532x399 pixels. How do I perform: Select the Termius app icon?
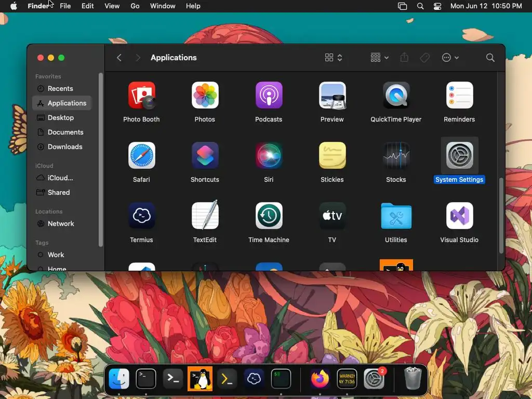pos(141,216)
